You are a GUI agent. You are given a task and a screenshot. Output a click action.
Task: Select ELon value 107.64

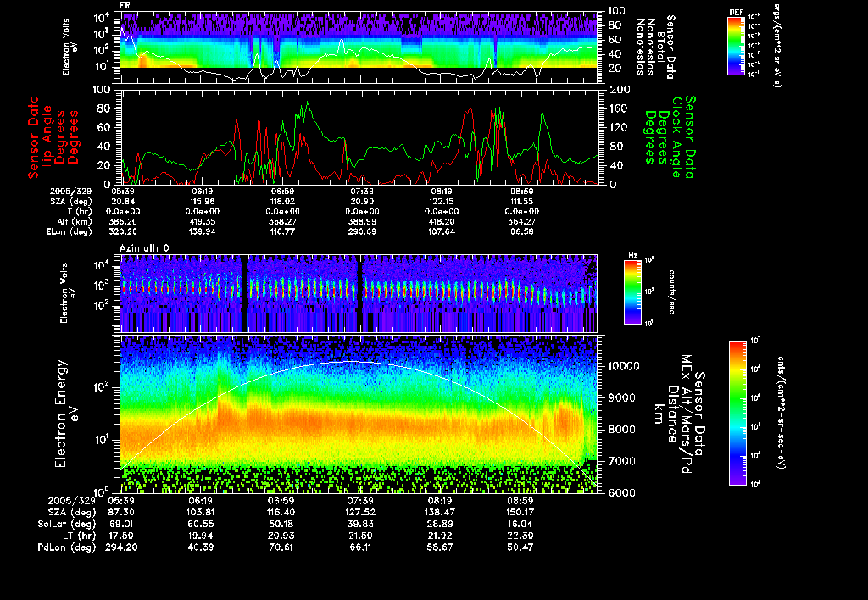[442, 232]
